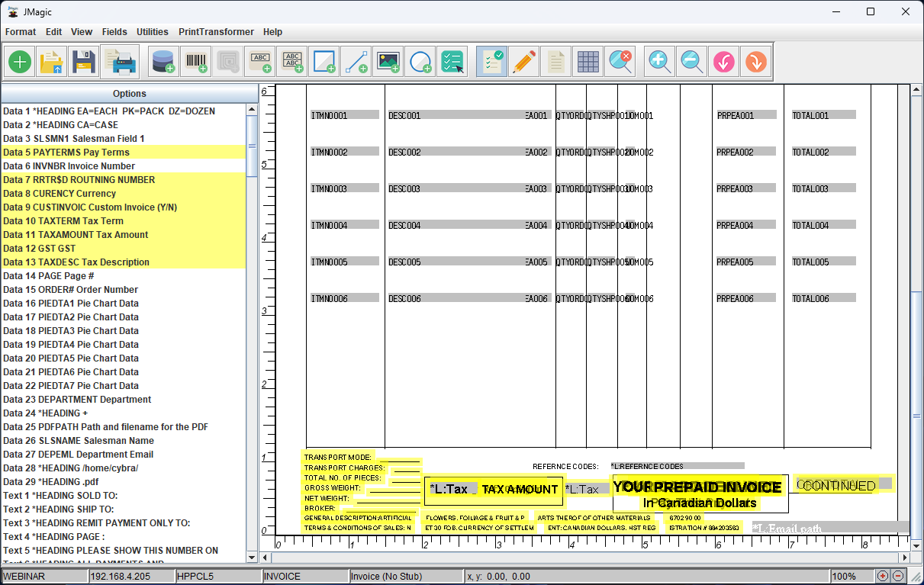Open the Format menu
The width and height of the screenshot is (924, 585).
(x=21, y=32)
